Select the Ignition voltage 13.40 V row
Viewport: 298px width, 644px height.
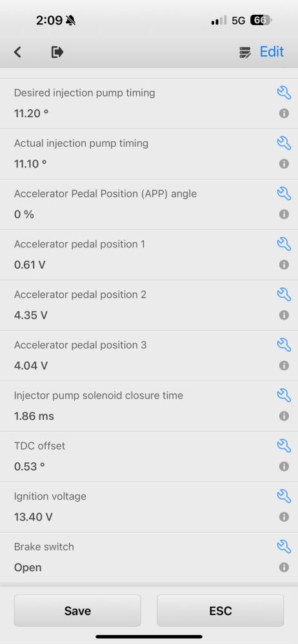click(149, 507)
